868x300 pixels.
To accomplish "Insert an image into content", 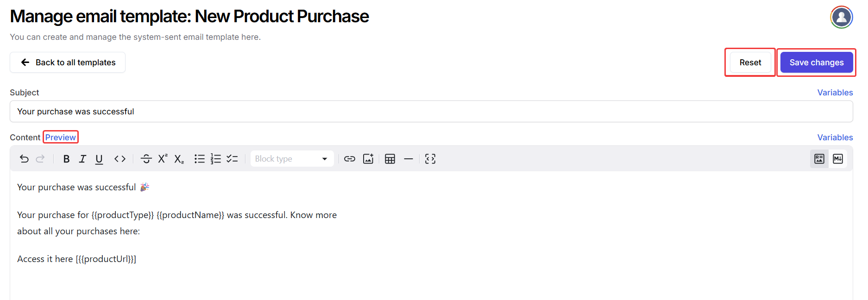I will pos(368,159).
